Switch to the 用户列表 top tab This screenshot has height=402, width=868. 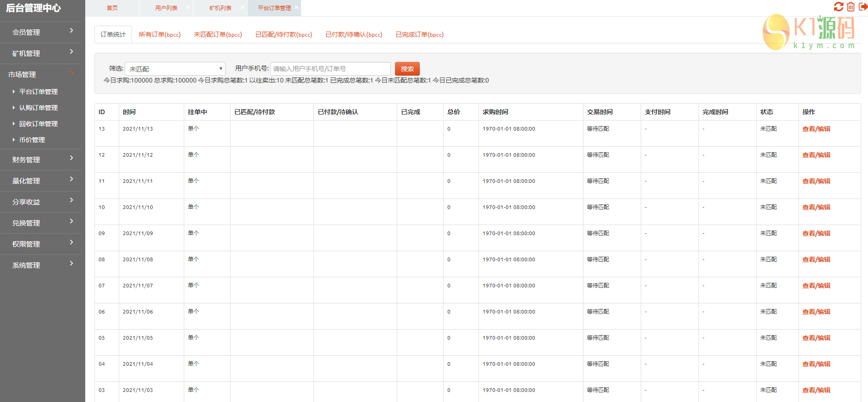[x=166, y=8]
